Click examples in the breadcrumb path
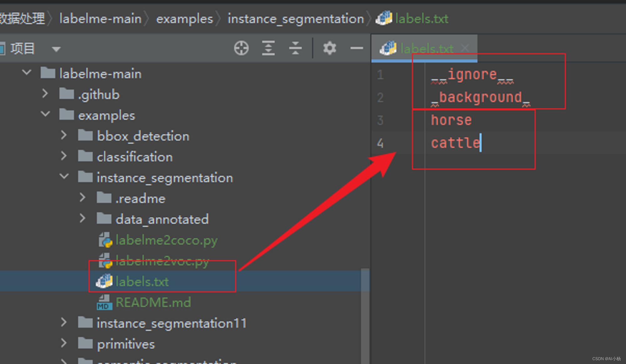The height and width of the screenshot is (364, 626). (x=184, y=19)
